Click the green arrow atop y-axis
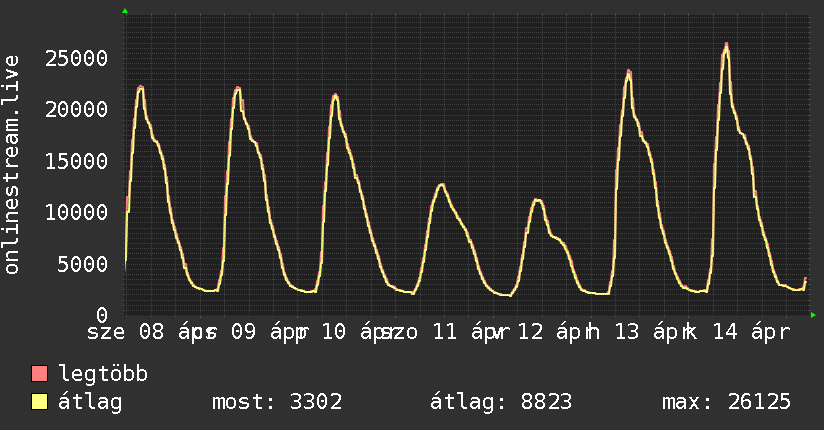 click(x=125, y=11)
